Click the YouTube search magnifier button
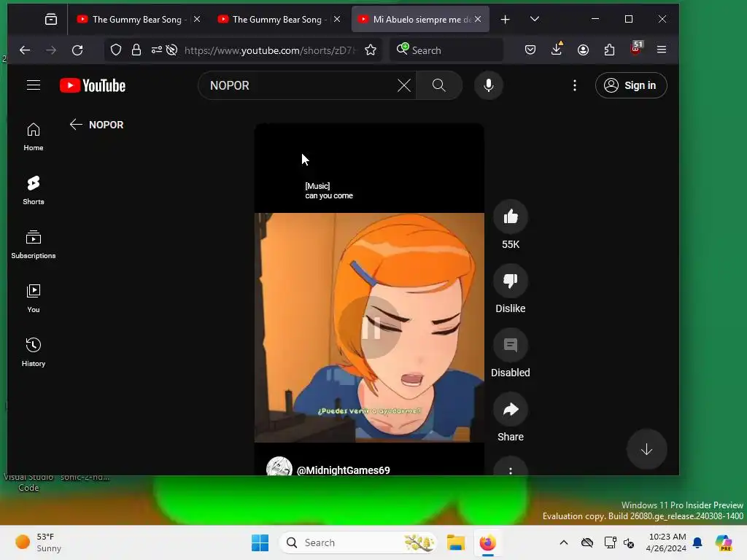 tap(438, 85)
